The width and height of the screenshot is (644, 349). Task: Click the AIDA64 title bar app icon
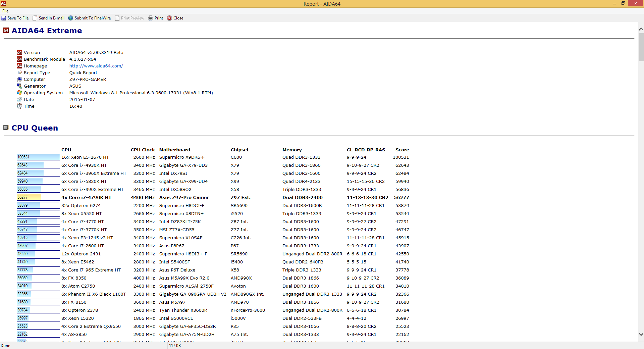pos(3,4)
